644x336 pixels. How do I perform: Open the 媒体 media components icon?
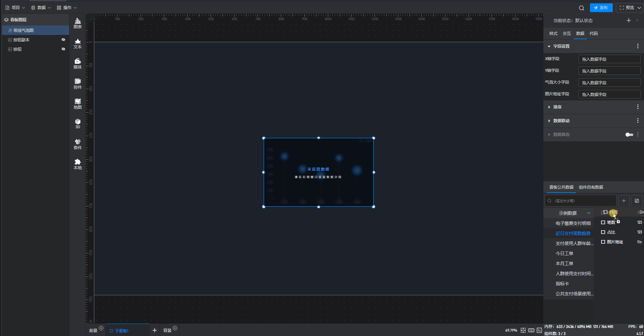tap(77, 63)
